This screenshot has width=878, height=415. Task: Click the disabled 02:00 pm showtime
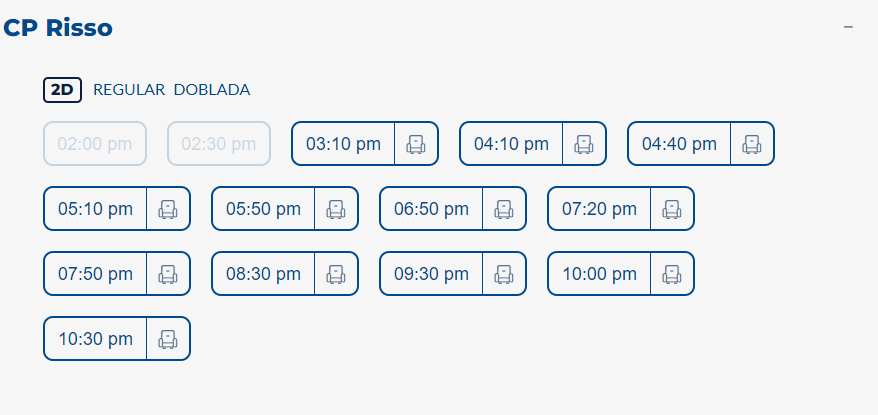[95, 144]
